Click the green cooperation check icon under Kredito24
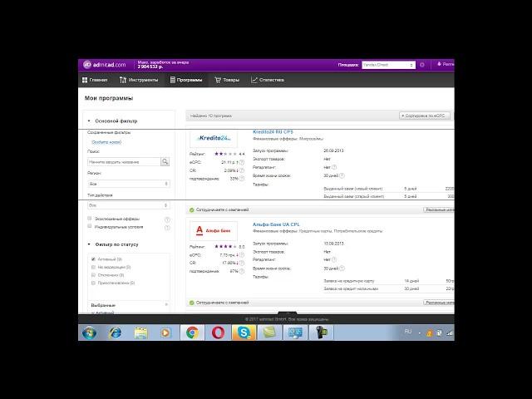This screenshot has height=399, width=532. pos(192,210)
